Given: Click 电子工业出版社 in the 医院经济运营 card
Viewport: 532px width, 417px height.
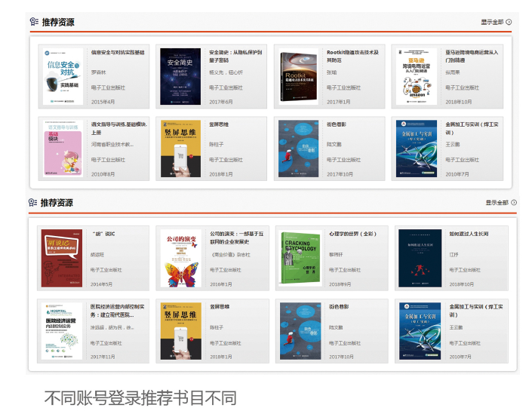Looking at the screenshot, I should coord(106,343).
